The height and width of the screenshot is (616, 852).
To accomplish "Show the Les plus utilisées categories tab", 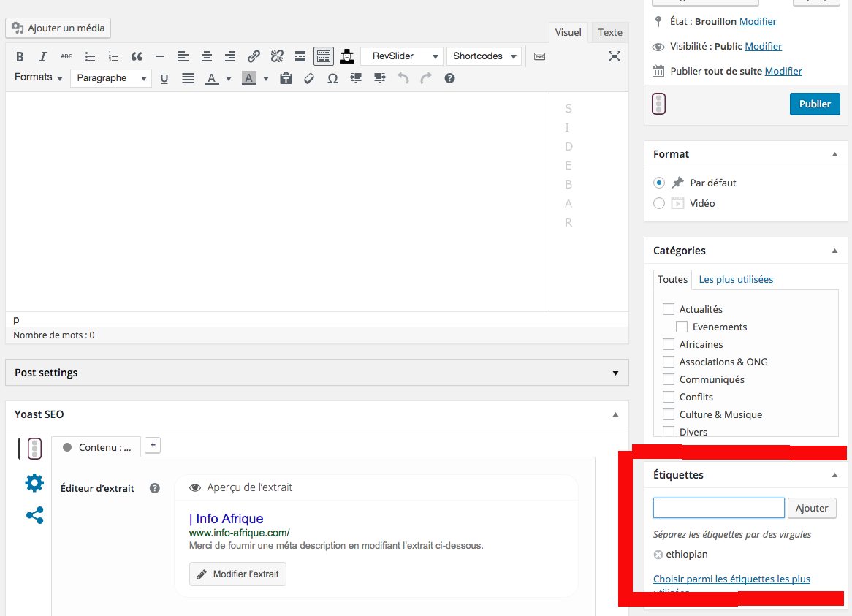I will [736, 279].
